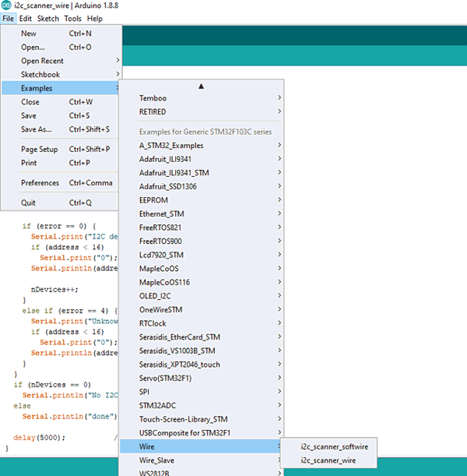Open the Ethernet_STM examples
The height and width of the screenshot is (476, 467).
(x=201, y=213)
